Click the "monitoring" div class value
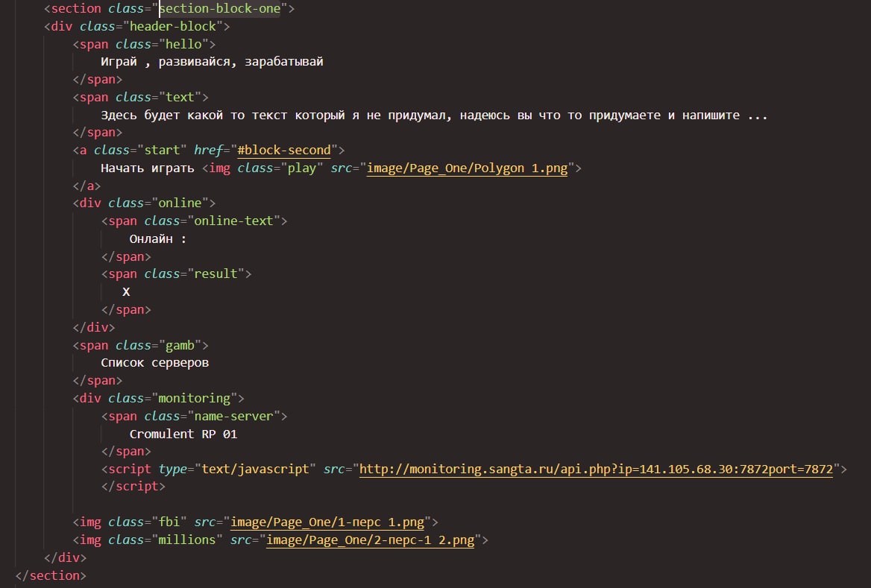The height and width of the screenshot is (588, 871). 195,399
